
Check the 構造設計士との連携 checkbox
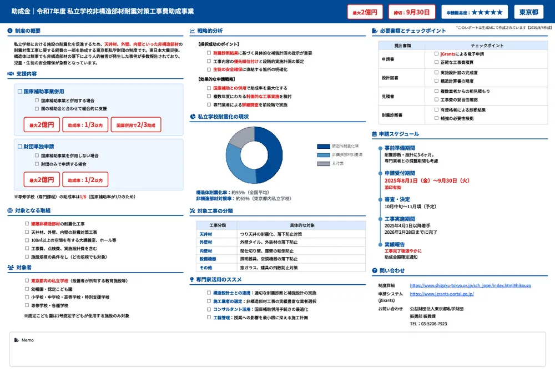(x=209, y=293)
